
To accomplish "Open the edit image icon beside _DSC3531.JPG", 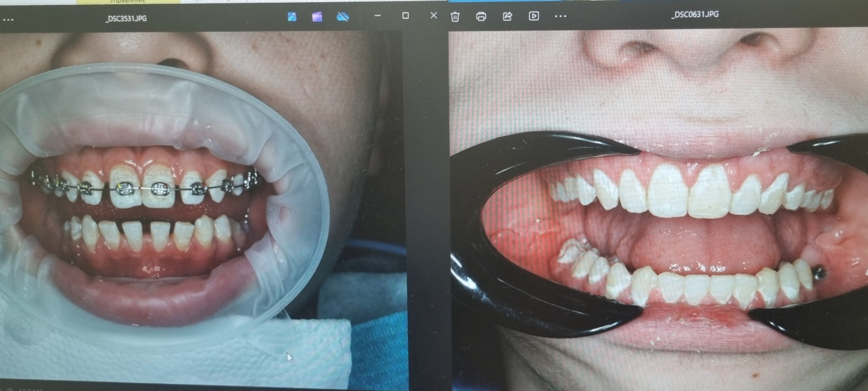I will [x=292, y=17].
